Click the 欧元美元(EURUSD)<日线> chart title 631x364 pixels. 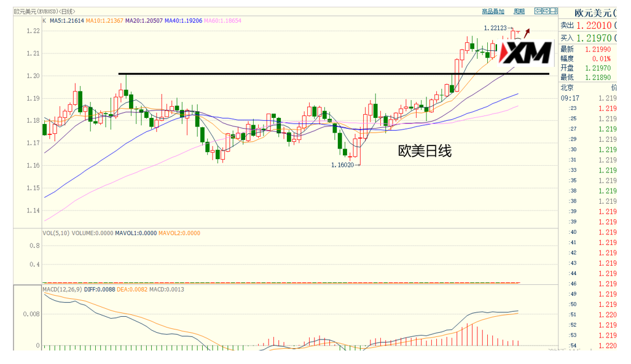pos(45,12)
